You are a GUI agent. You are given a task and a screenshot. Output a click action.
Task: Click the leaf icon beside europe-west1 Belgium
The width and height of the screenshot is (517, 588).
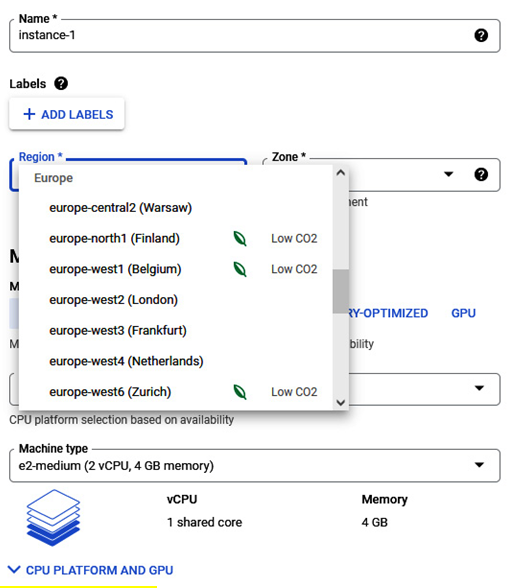point(240,269)
